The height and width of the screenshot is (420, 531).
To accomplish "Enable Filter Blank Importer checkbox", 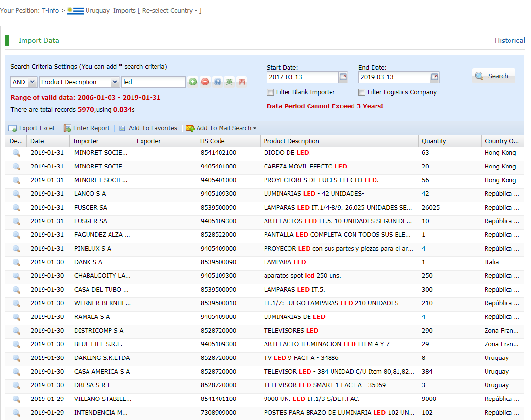I will [x=270, y=92].
